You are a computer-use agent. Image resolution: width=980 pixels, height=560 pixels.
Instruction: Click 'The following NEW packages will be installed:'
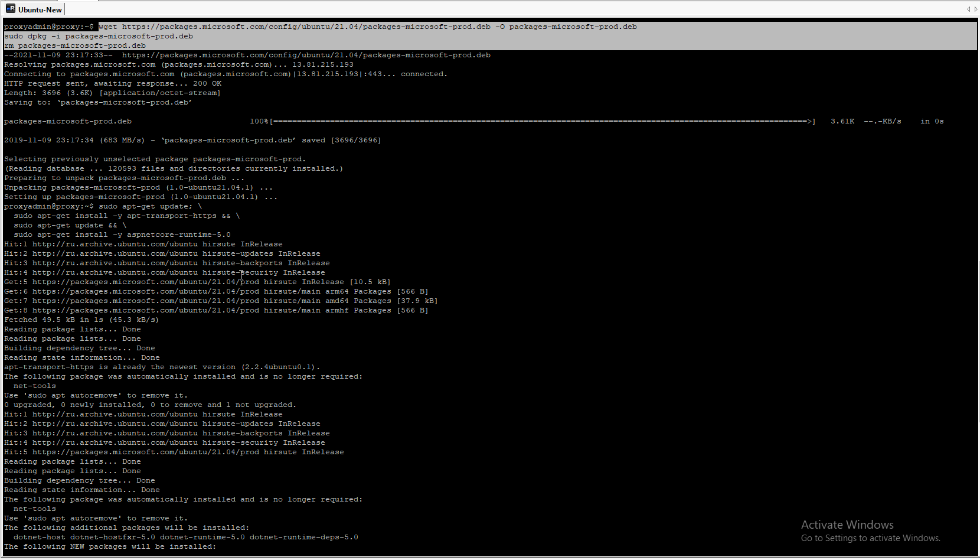click(x=110, y=546)
